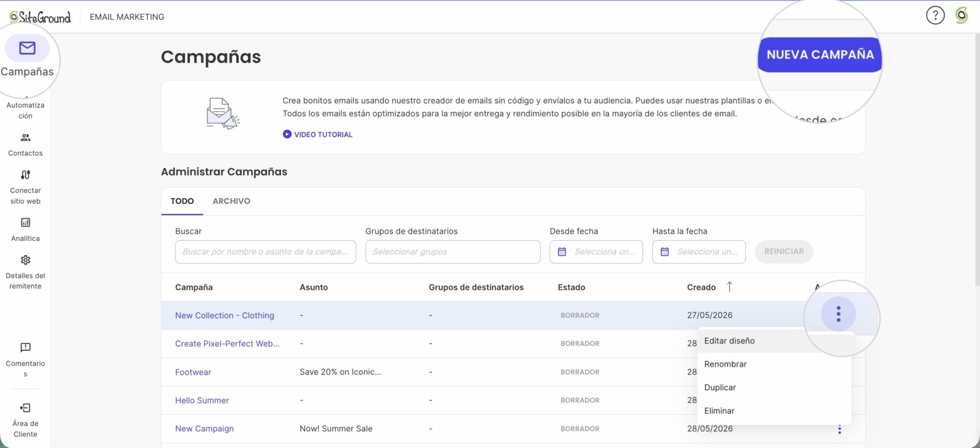
Task: Open the Analítica chart icon
Action: (x=26, y=222)
